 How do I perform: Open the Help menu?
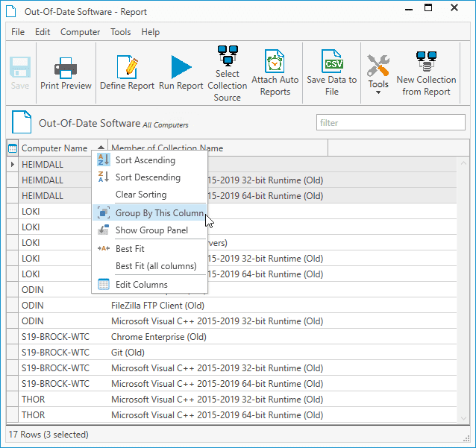[150, 32]
